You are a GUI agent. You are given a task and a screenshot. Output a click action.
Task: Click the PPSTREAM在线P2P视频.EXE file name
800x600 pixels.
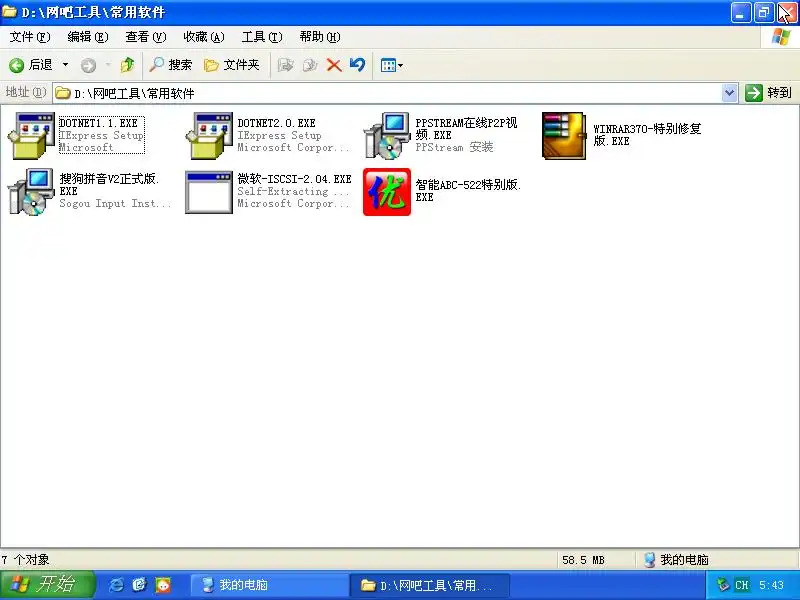(466, 129)
